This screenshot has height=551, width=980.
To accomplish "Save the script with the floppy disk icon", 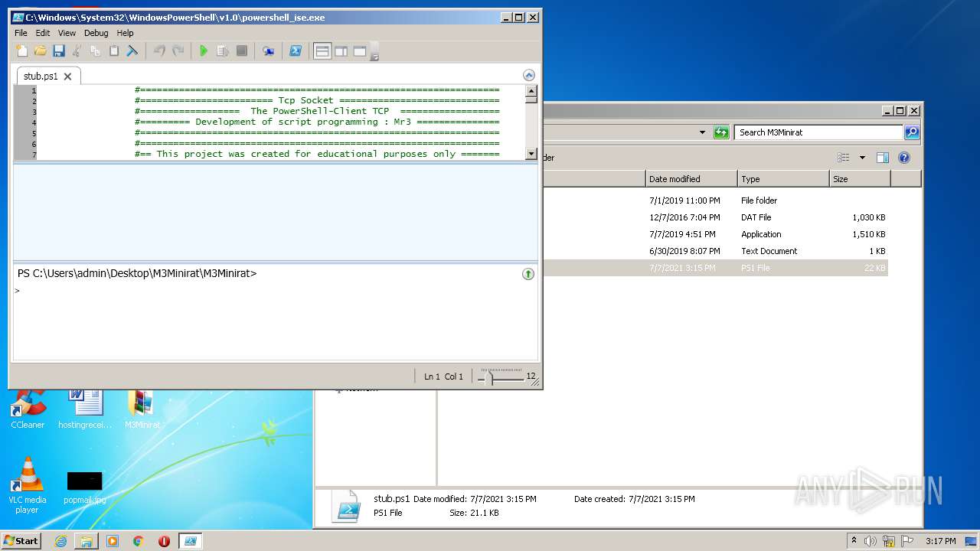I will click(x=58, y=51).
